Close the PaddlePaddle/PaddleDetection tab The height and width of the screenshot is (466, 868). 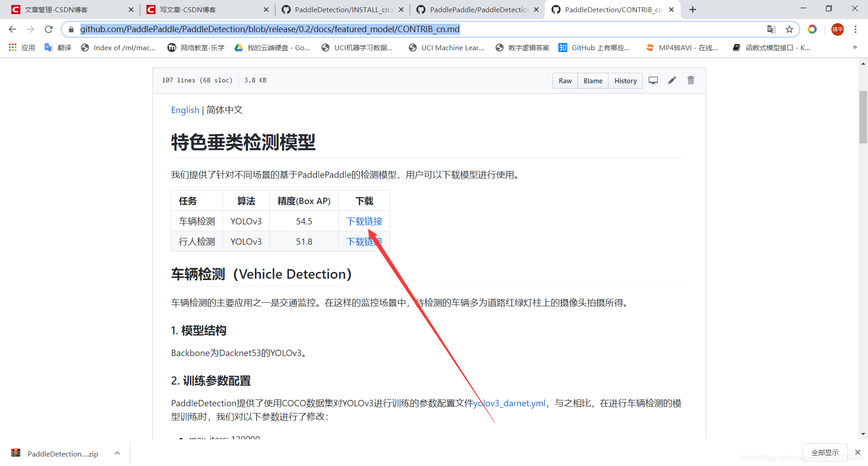click(536, 10)
